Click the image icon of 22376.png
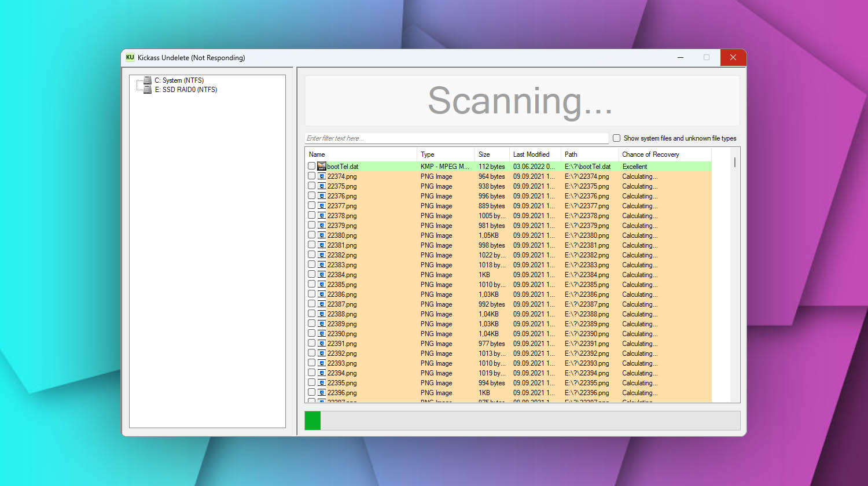868x486 pixels. tap(322, 196)
